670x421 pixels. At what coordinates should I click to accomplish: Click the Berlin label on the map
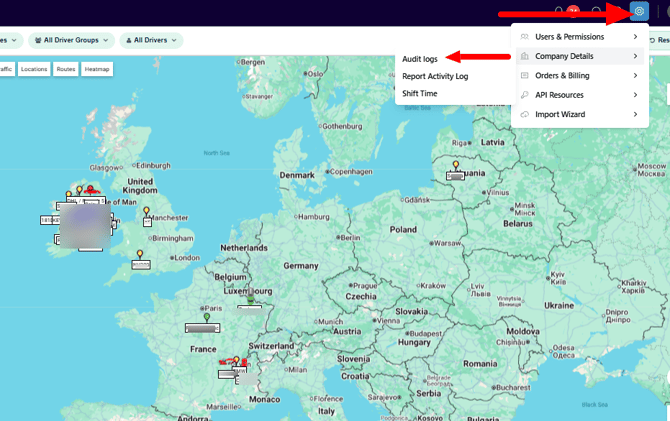[x=350, y=238]
